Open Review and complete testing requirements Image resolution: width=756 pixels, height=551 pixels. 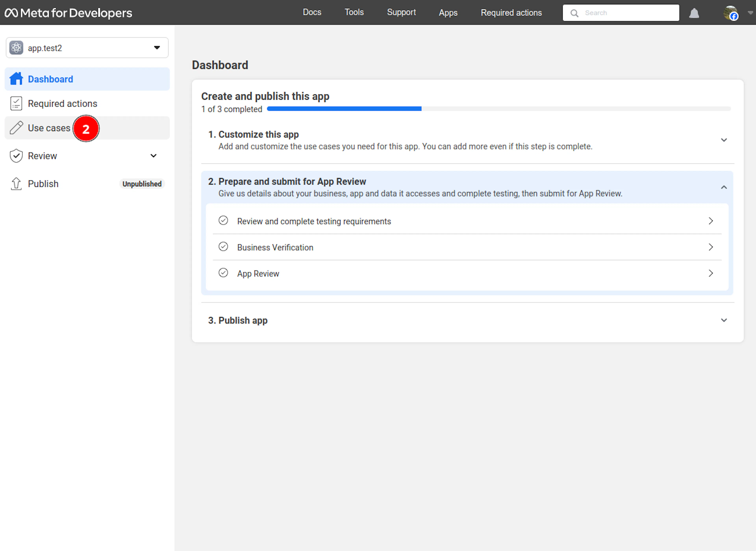(x=467, y=221)
